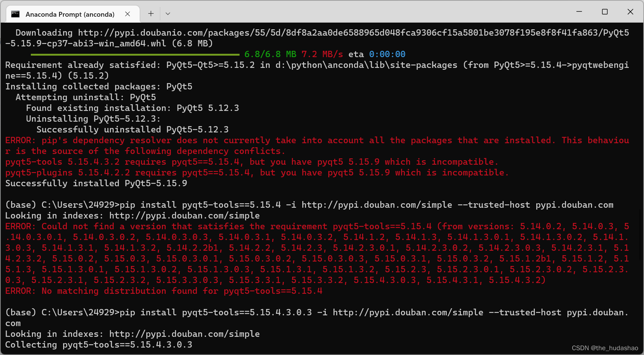
Task: Click the maximize window icon
Action: (605, 11)
